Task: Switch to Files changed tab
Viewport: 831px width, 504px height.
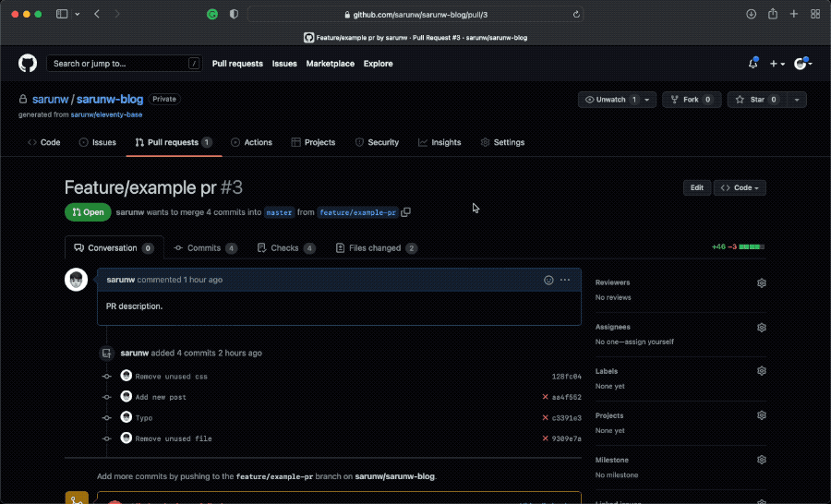Action: click(x=377, y=248)
